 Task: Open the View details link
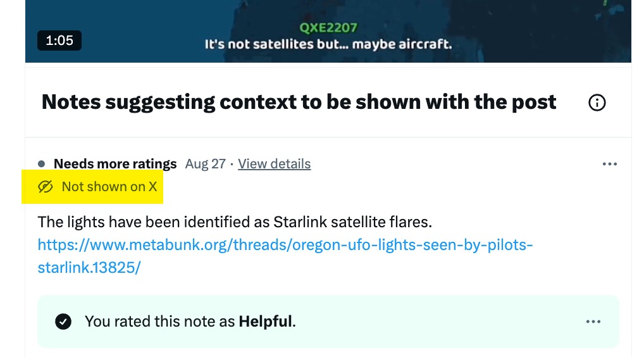(x=275, y=164)
